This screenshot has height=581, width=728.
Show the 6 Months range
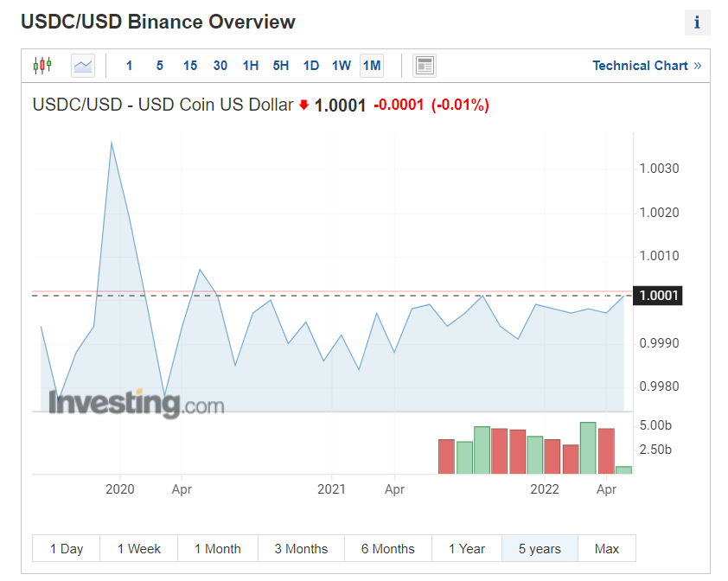tap(388, 548)
